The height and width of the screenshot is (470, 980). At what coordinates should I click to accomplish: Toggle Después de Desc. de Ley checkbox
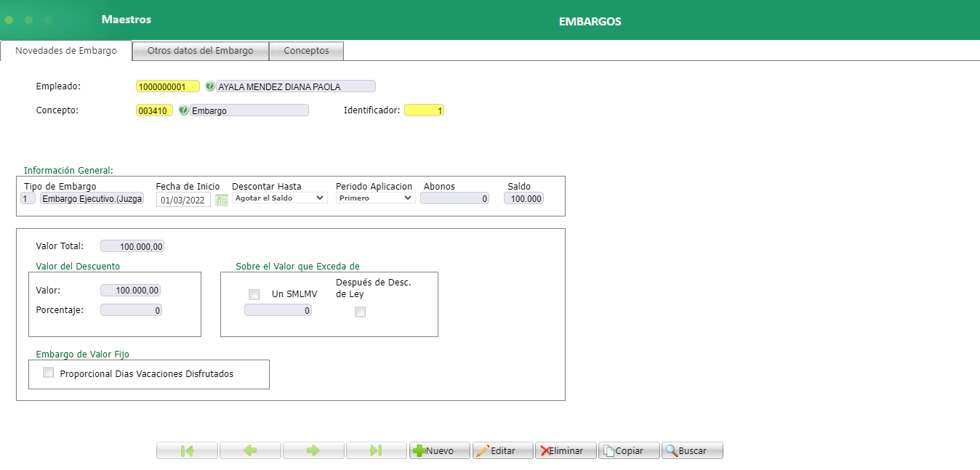(360, 312)
